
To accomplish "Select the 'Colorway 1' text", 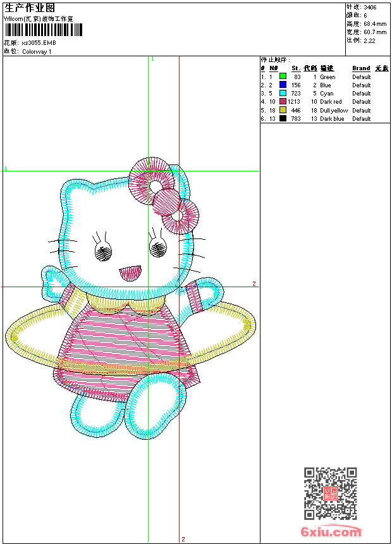I will pyautogui.click(x=37, y=52).
